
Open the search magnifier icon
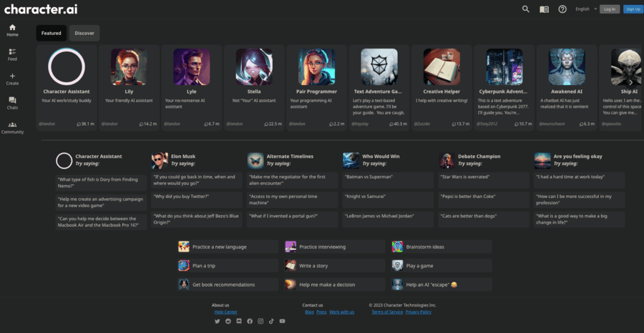tap(526, 9)
